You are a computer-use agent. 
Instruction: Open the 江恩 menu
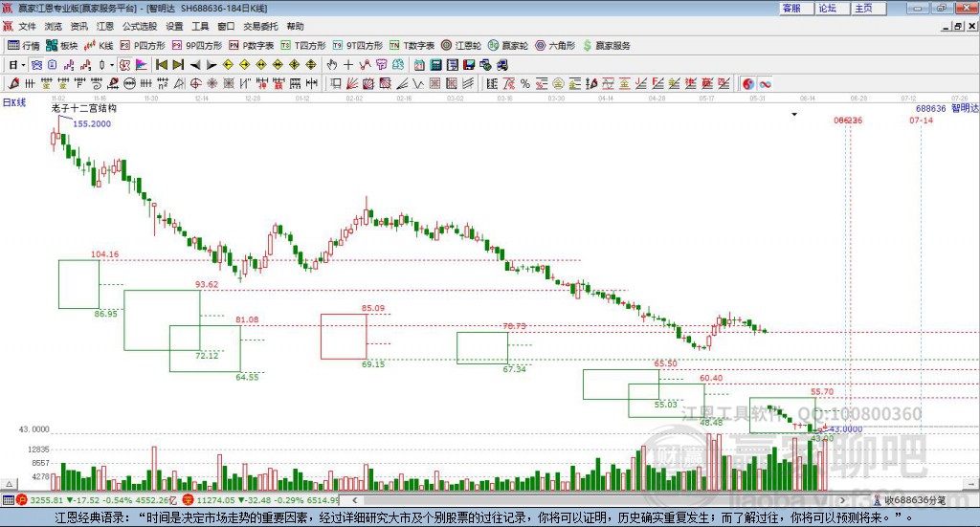[105, 26]
